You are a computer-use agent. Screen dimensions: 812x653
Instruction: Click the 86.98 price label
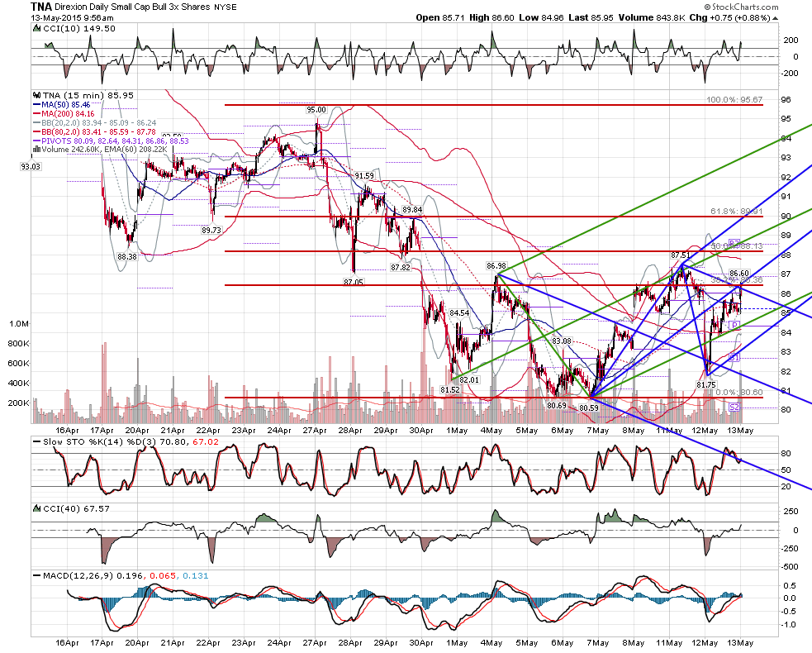point(496,266)
